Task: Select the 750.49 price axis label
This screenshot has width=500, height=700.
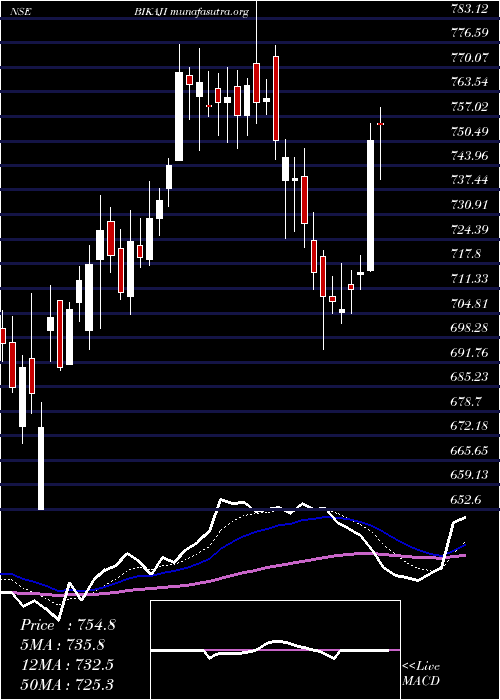Action: [x=468, y=131]
